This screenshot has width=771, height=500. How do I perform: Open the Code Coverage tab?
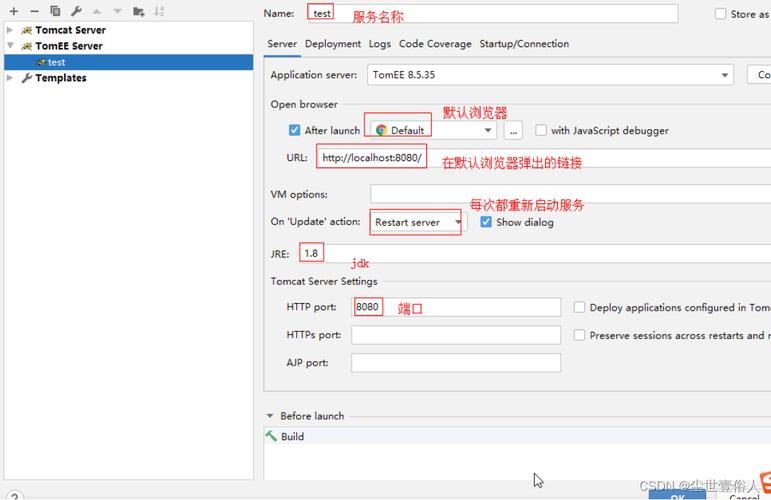435,44
